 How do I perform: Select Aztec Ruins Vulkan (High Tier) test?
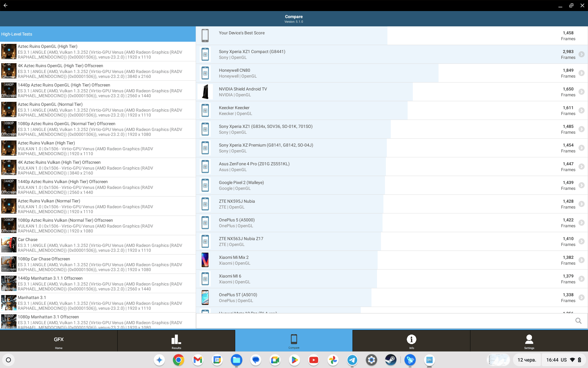[98, 148]
